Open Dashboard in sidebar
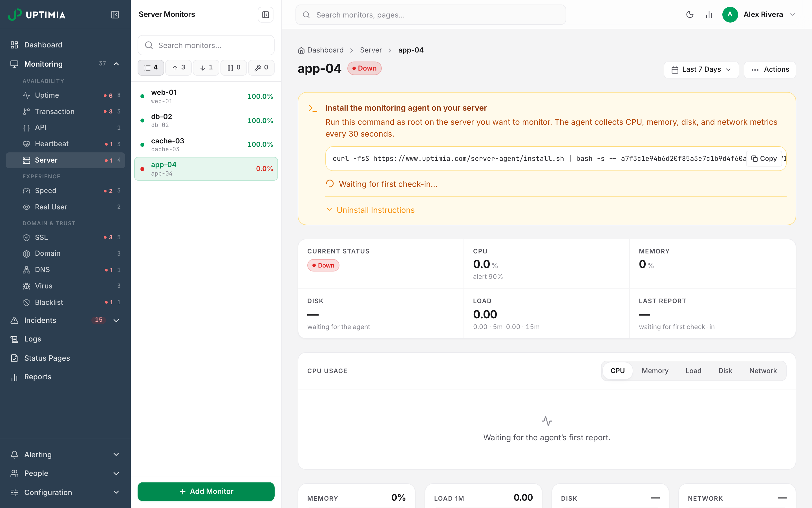Image resolution: width=812 pixels, height=508 pixels. 65,45
